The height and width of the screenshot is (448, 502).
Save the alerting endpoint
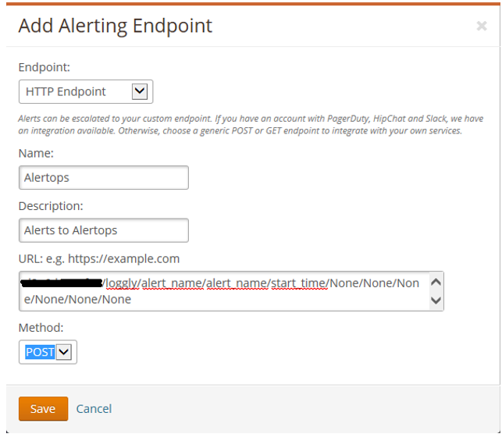[x=43, y=409]
